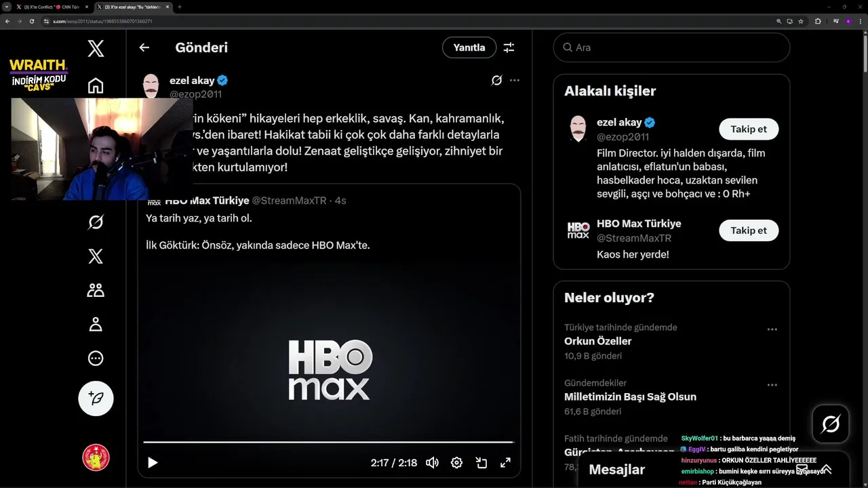Open the Communities icon

coord(96,290)
